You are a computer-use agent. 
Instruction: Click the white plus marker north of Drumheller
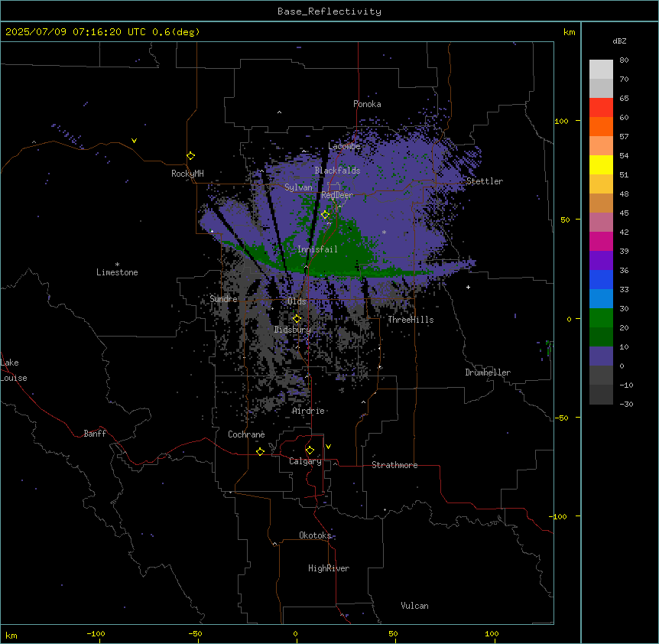468,287
